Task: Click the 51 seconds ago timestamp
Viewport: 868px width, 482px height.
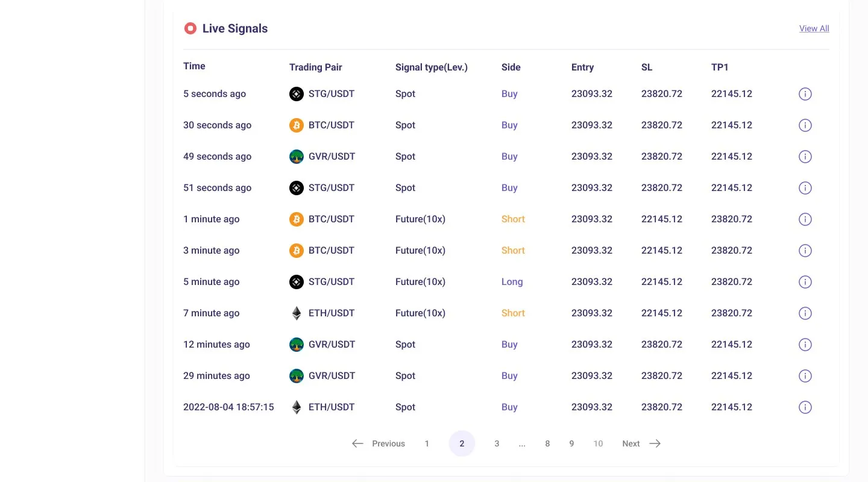Action: 217,188
